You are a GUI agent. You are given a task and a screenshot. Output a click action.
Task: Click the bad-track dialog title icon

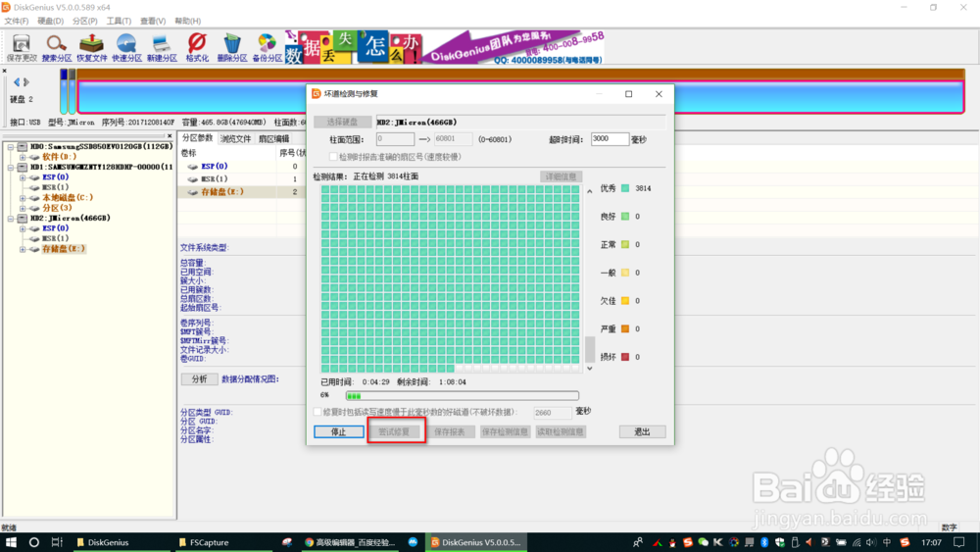click(317, 94)
